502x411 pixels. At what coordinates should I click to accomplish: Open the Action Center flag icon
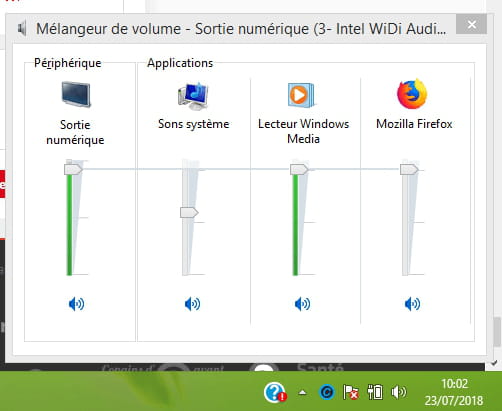[x=351, y=392]
